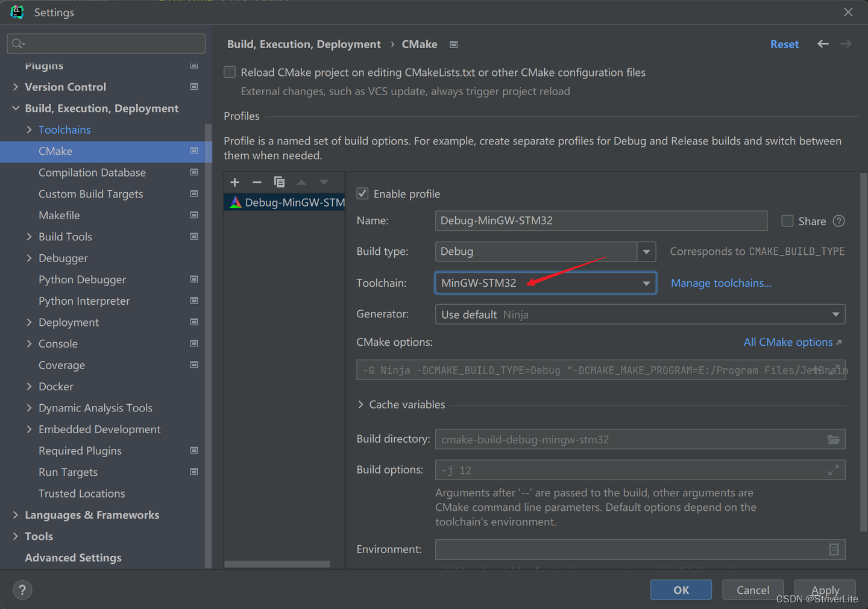868x609 pixels.
Task: Click project icon on Run Targets row
Action: coord(194,472)
